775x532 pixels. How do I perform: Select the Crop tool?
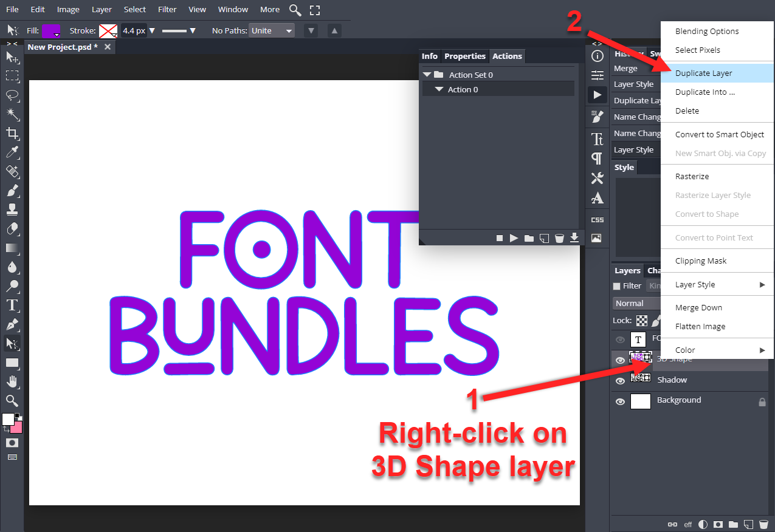pyautogui.click(x=12, y=134)
